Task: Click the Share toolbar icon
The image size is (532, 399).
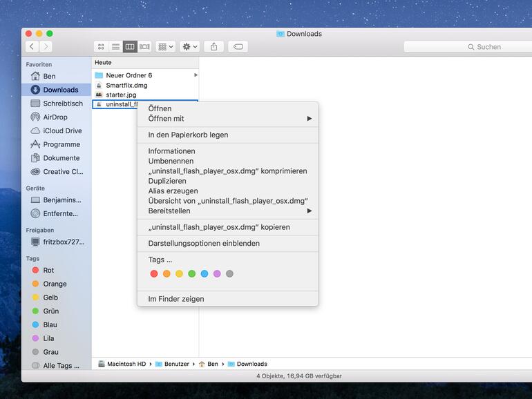Action: (x=213, y=47)
